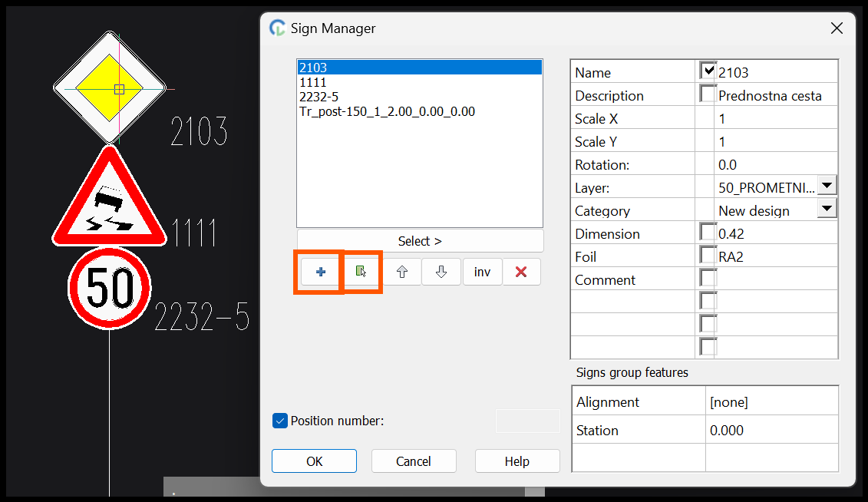This screenshot has height=502, width=868.
Task: Select Tr_post-150 entry in the list
Action: pyautogui.click(x=387, y=111)
